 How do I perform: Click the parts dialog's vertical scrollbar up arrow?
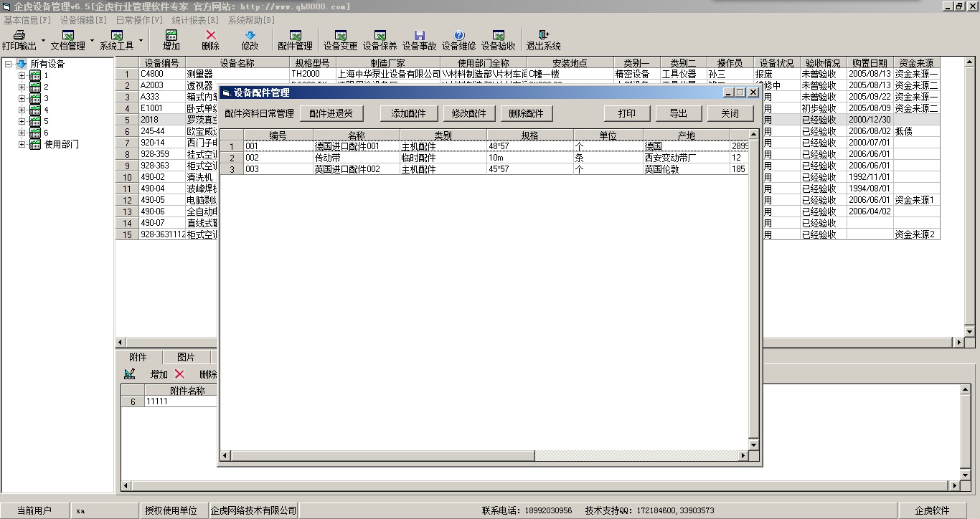click(x=753, y=134)
